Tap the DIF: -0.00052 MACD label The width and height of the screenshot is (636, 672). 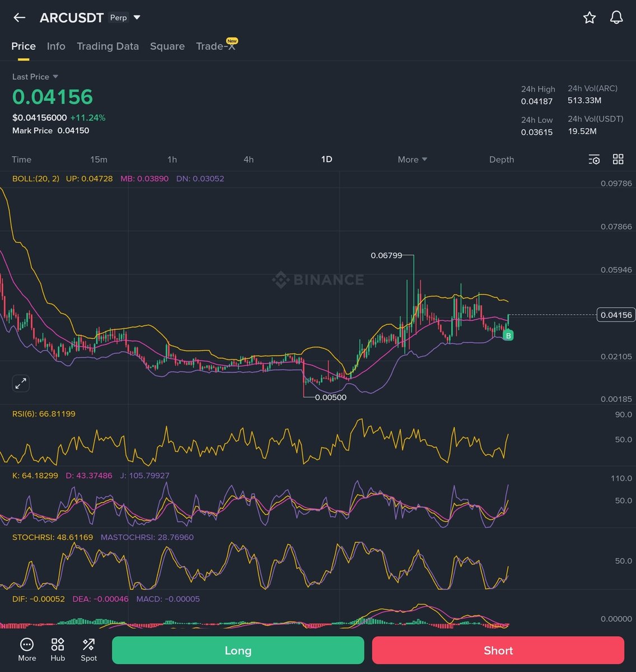(39, 599)
